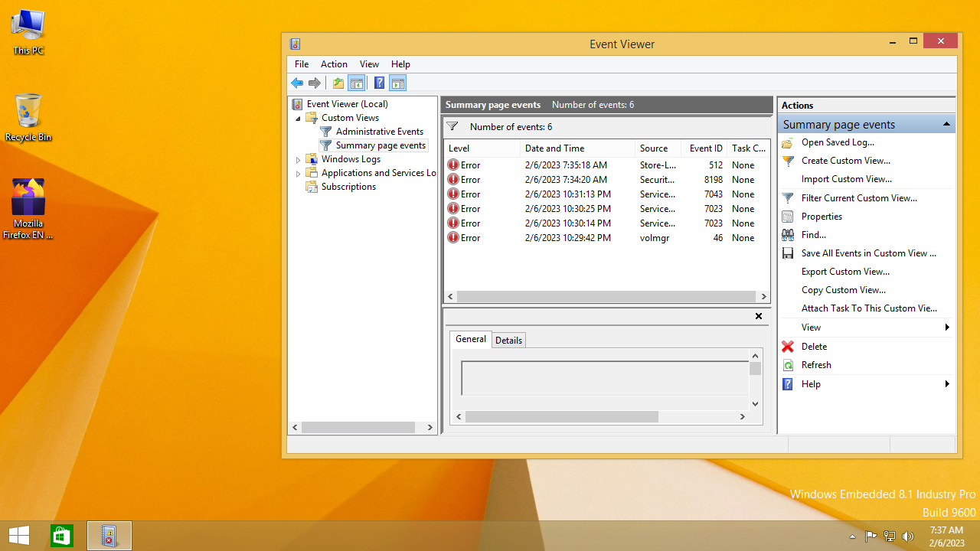This screenshot has width=980, height=551.
Task: Toggle the Show/Hide Action Pane toolbar icon
Action: 397,83
